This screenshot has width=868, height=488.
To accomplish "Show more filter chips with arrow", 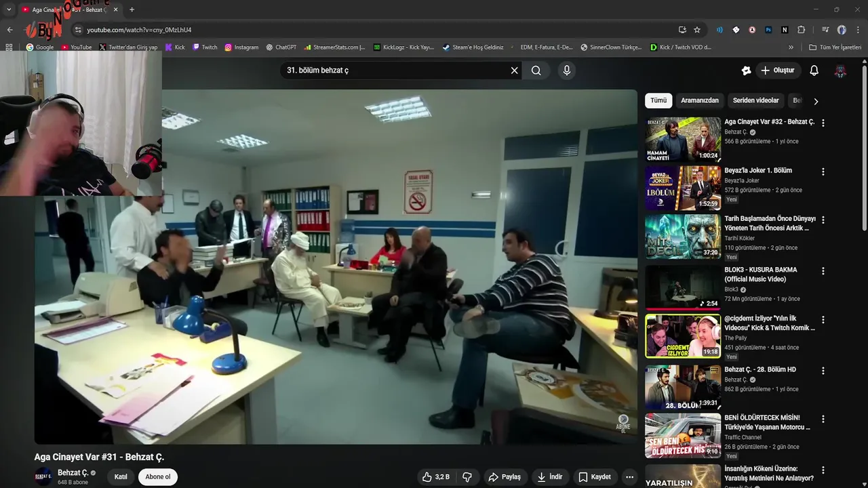I will point(816,101).
